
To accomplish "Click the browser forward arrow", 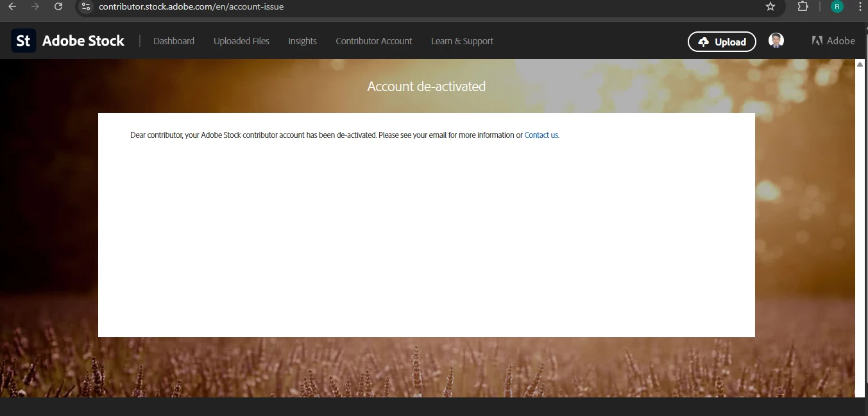I will (35, 6).
